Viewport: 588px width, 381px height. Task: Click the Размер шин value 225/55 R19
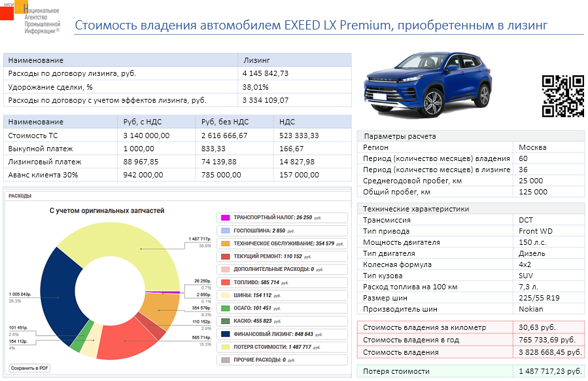point(539,298)
